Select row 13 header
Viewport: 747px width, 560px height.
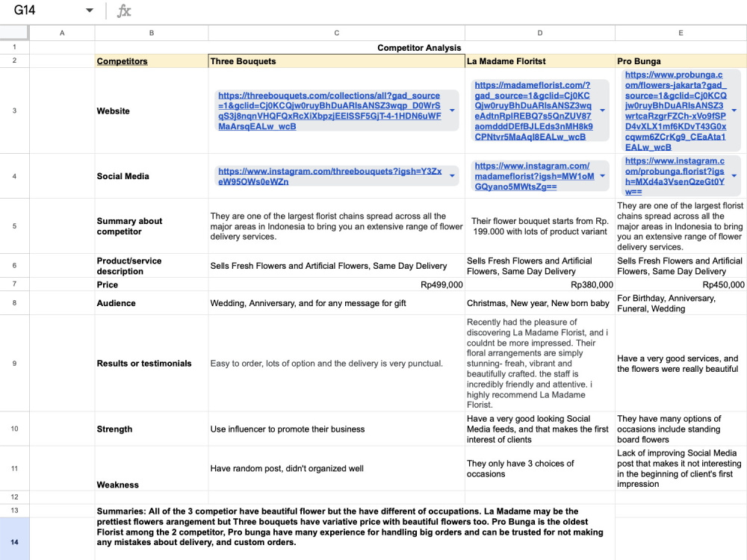(14, 511)
